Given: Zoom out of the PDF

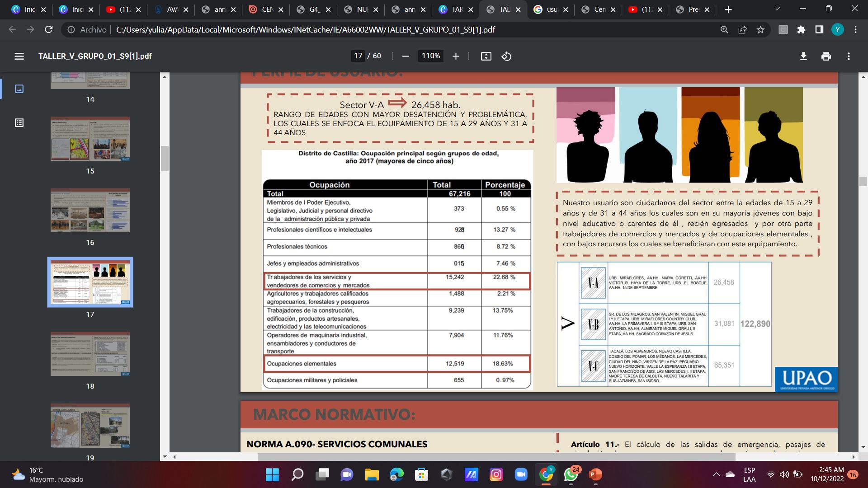Looking at the screenshot, I should (406, 56).
